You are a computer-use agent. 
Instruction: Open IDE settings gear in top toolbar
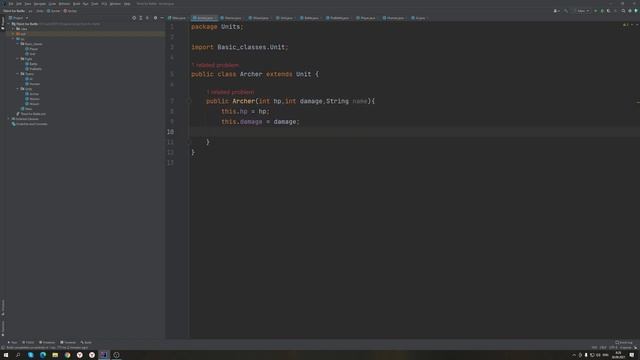630,11
